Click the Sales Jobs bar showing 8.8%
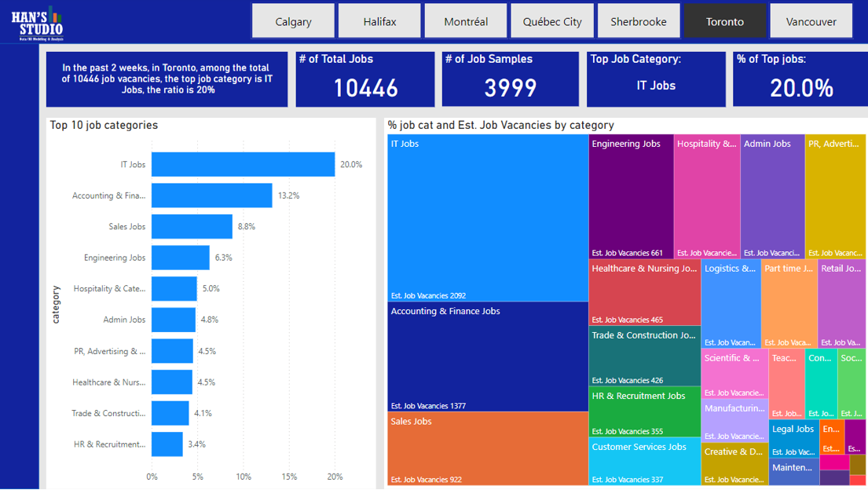This screenshot has height=490, width=868. click(x=192, y=227)
